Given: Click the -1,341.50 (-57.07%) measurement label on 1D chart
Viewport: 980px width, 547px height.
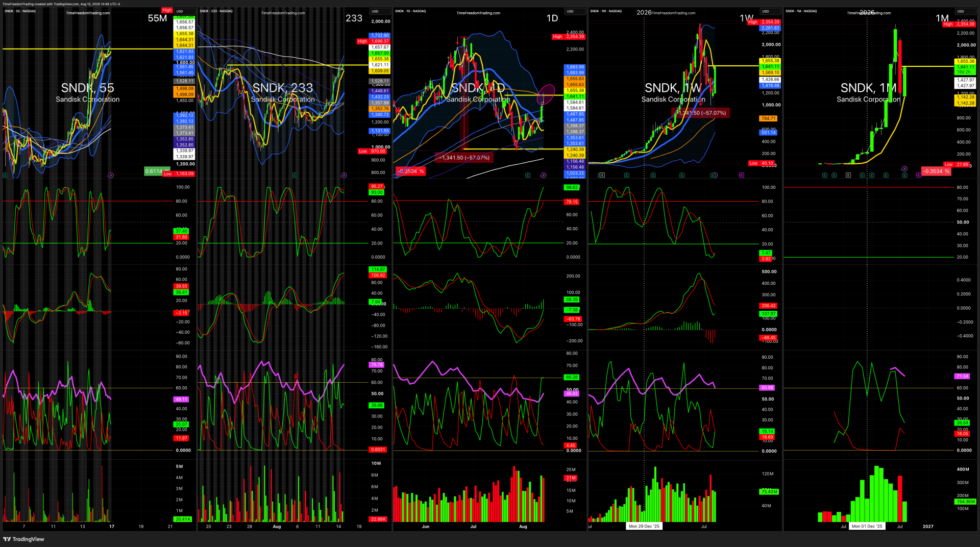Looking at the screenshot, I should coord(464,158).
